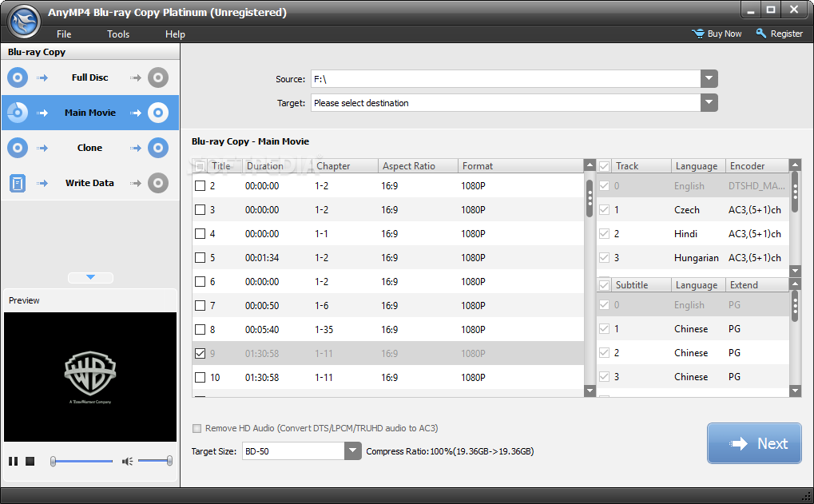Check title 8 checkbox

pos(200,330)
